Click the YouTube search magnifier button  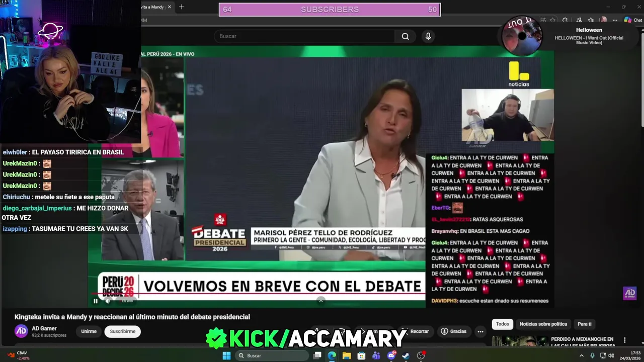tap(405, 36)
